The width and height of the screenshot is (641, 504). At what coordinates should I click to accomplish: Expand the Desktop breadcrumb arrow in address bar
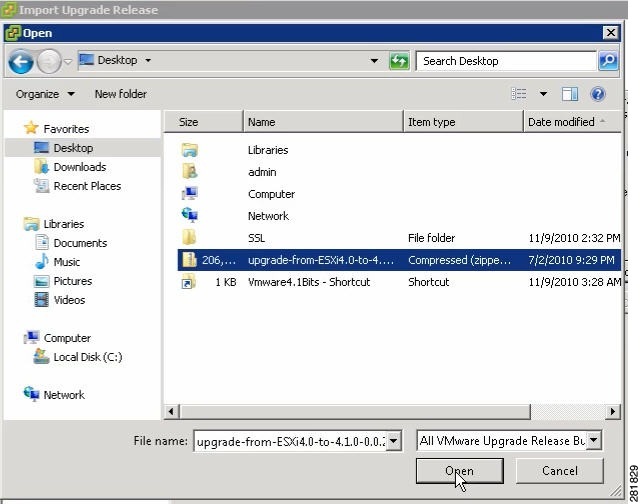tap(148, 60)
